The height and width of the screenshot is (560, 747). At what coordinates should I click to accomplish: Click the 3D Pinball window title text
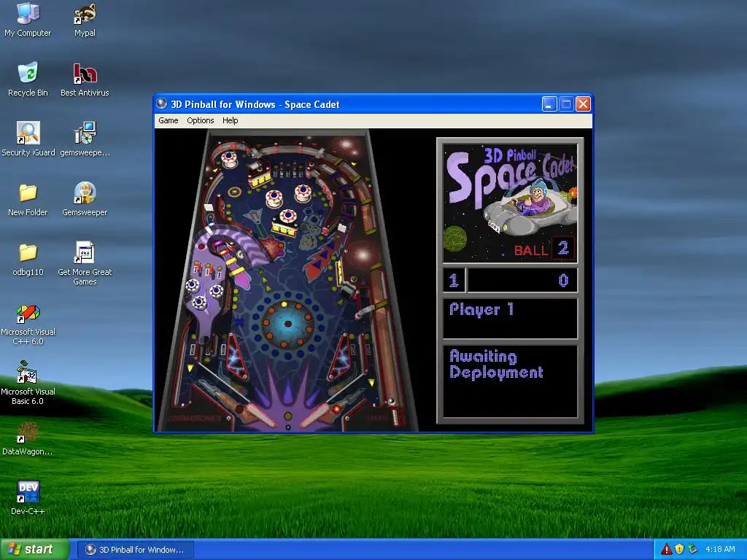(255, 104)
